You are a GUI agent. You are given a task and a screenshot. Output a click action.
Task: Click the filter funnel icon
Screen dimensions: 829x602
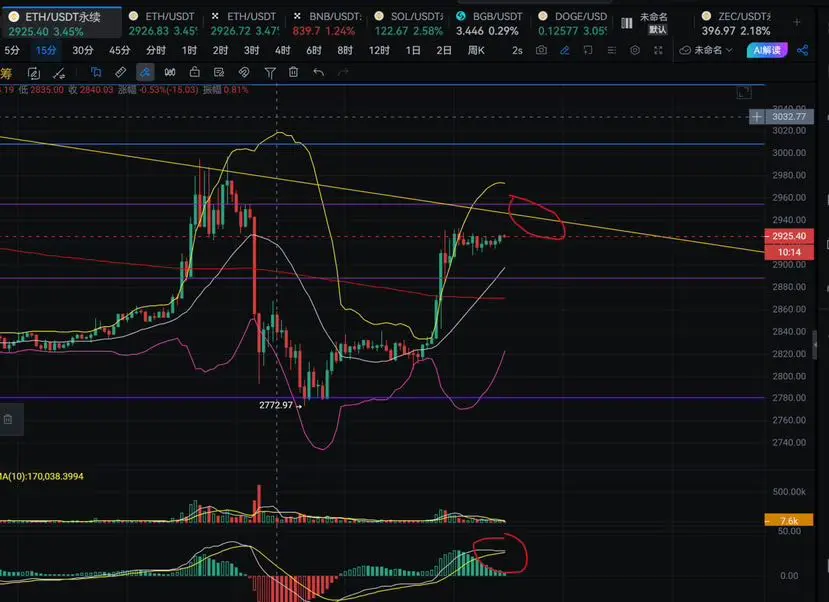tap(270, 73)
